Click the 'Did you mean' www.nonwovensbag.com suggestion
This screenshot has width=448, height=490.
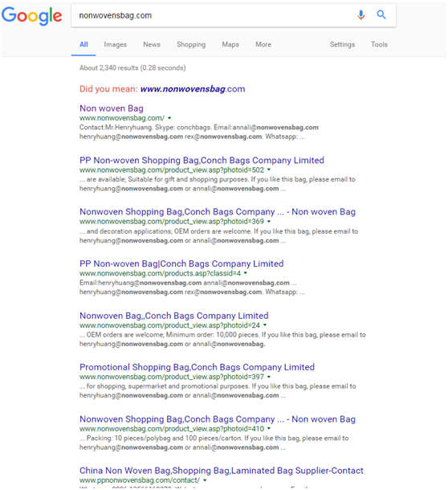[193, 89]
